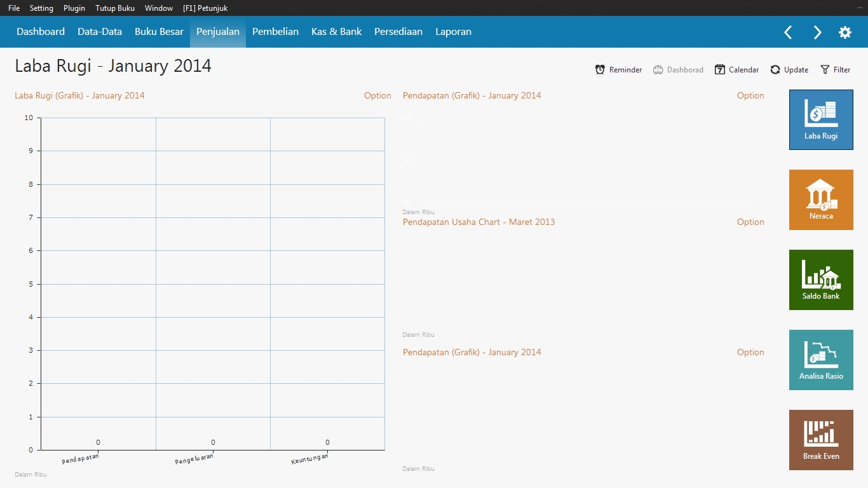Click the Calendar label
This screenshot has height=488, width=868.
(x=743, y=70)
